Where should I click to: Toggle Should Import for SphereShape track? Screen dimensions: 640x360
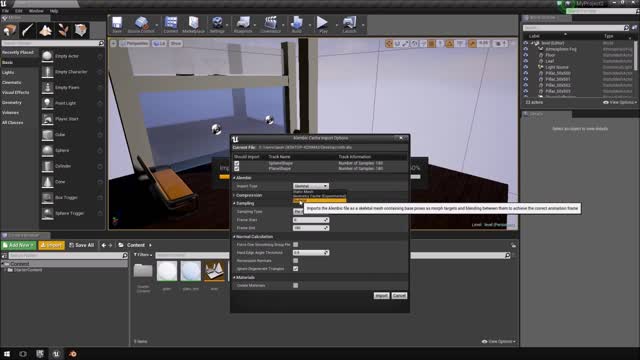[x=237, y=163]
